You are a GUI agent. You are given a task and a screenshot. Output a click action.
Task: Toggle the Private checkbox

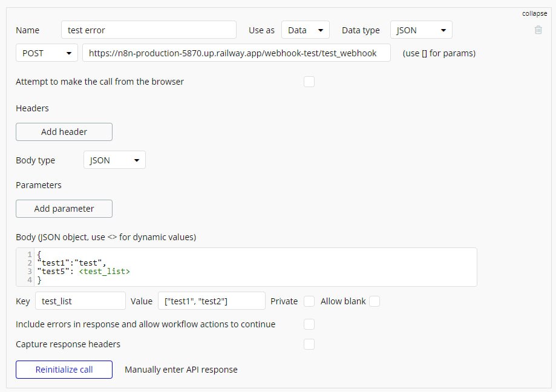tap(309, 301)
